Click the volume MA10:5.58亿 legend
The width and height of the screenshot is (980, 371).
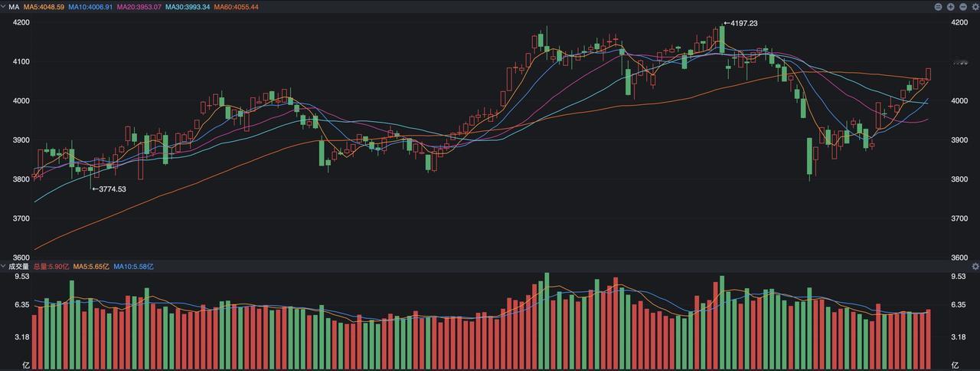coord(133,266)
